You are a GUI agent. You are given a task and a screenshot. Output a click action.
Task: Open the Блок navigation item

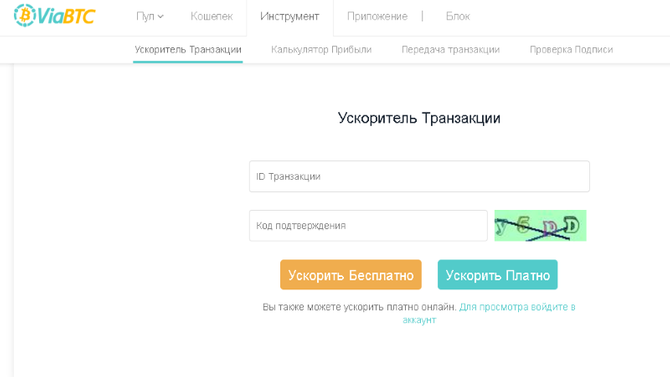pyautogui.click(x=458, y=16)
